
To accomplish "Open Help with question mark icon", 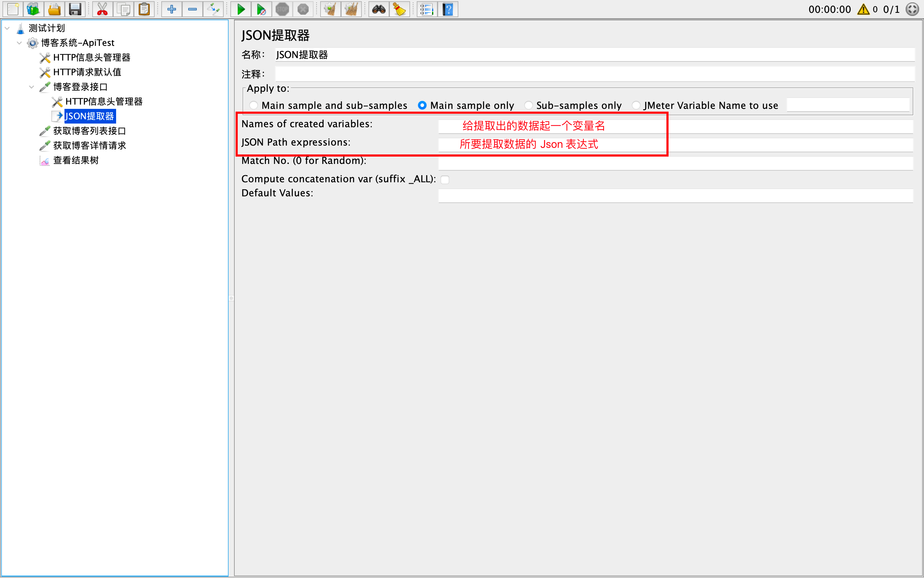I will [448, 9].
